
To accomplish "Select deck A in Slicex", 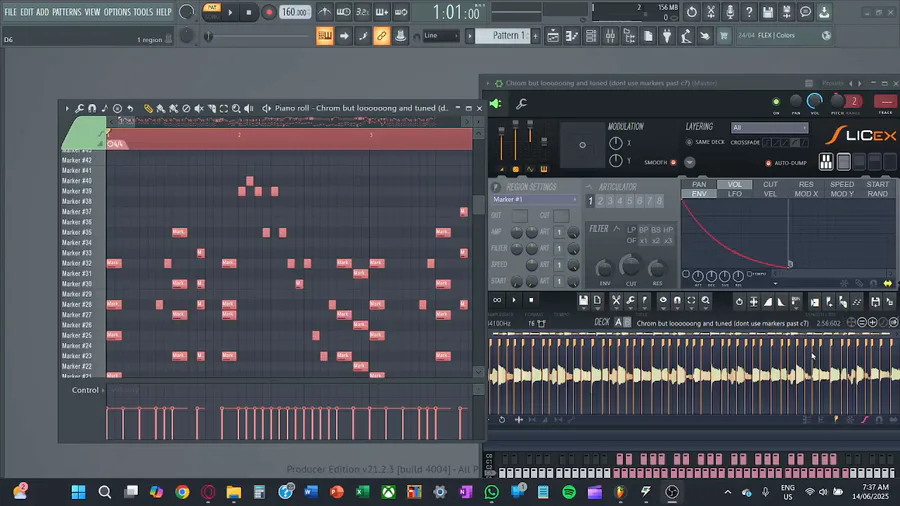I will point(618,322).
